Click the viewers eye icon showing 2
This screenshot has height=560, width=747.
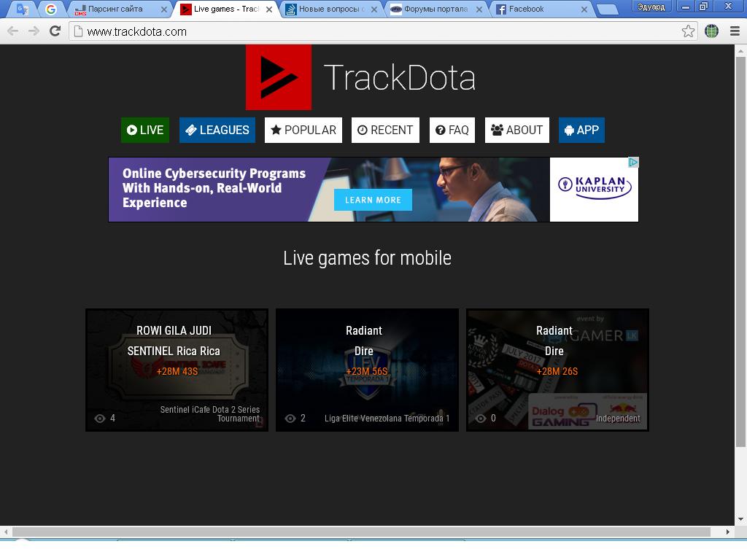coord(290,418)
